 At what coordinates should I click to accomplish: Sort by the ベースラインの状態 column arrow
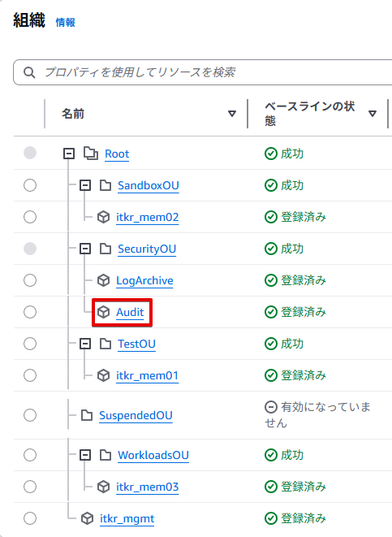point(373,114)
